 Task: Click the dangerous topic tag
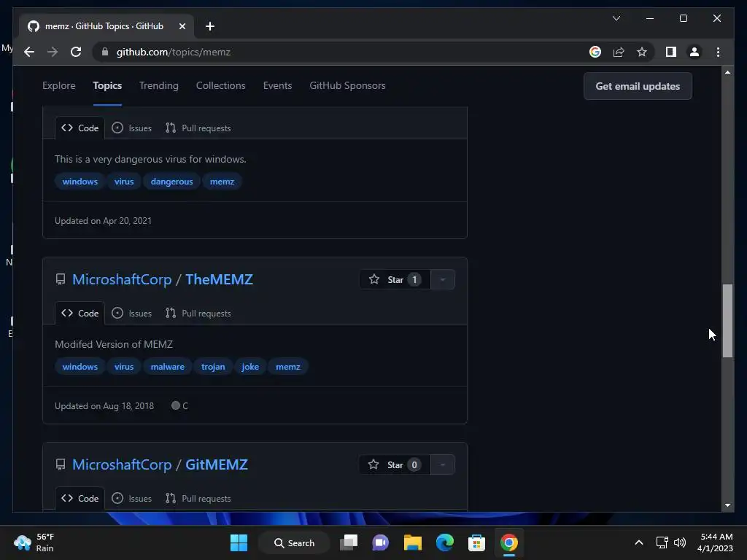point(171,182)
